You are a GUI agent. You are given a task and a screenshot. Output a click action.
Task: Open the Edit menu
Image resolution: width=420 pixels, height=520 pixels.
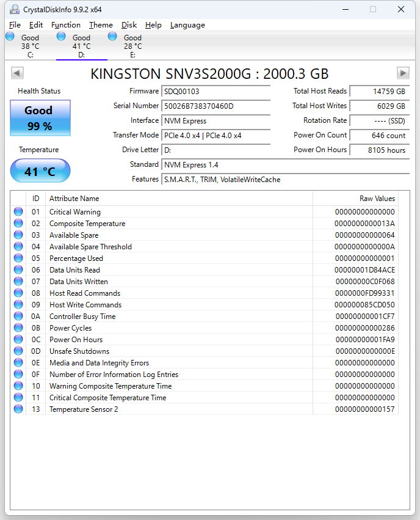point(36,25)
